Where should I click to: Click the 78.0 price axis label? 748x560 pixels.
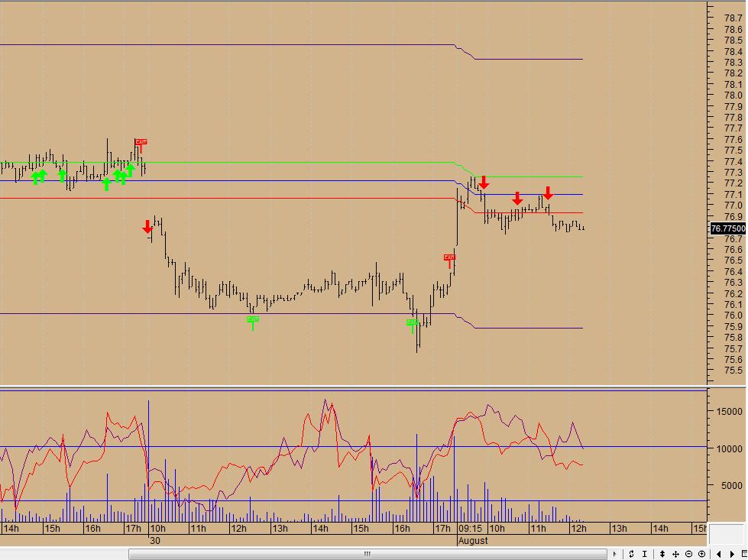pyautogui.click(x=733, y=95)
